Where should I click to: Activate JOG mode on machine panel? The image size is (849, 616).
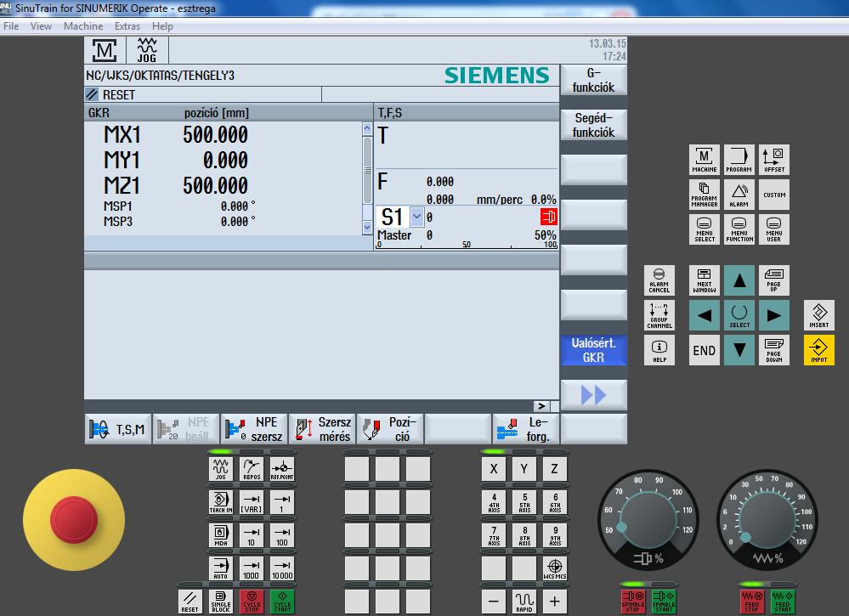point(220,469)
